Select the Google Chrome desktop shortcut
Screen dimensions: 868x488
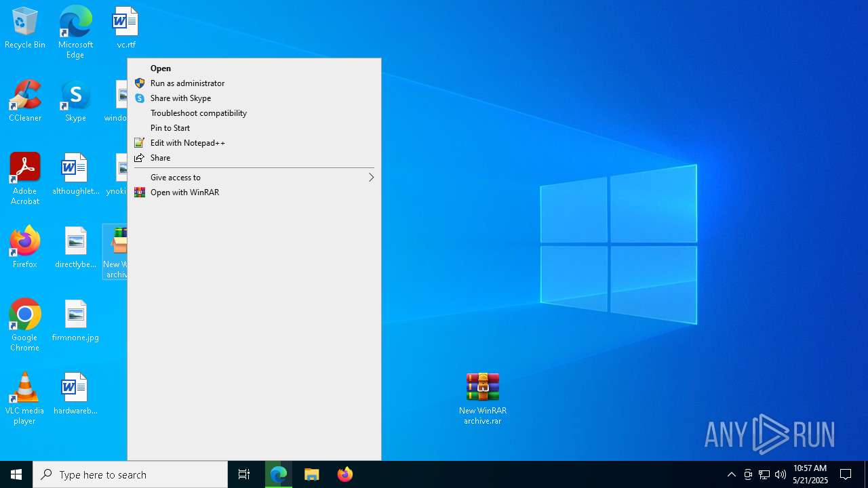25,325
